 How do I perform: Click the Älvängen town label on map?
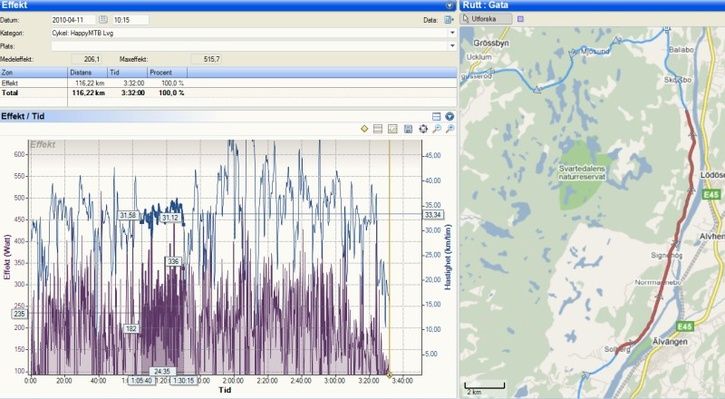coord(670,342)
